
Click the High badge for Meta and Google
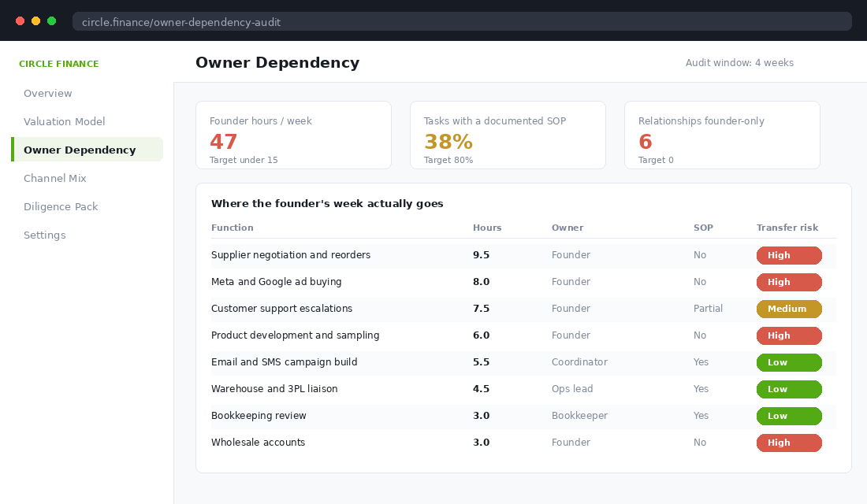(789, 282)
